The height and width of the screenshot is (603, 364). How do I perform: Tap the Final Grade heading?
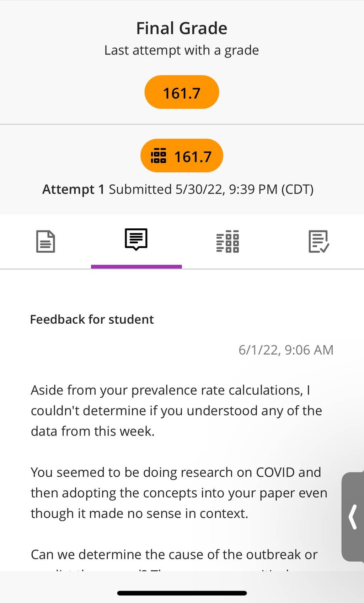point(182,28)
